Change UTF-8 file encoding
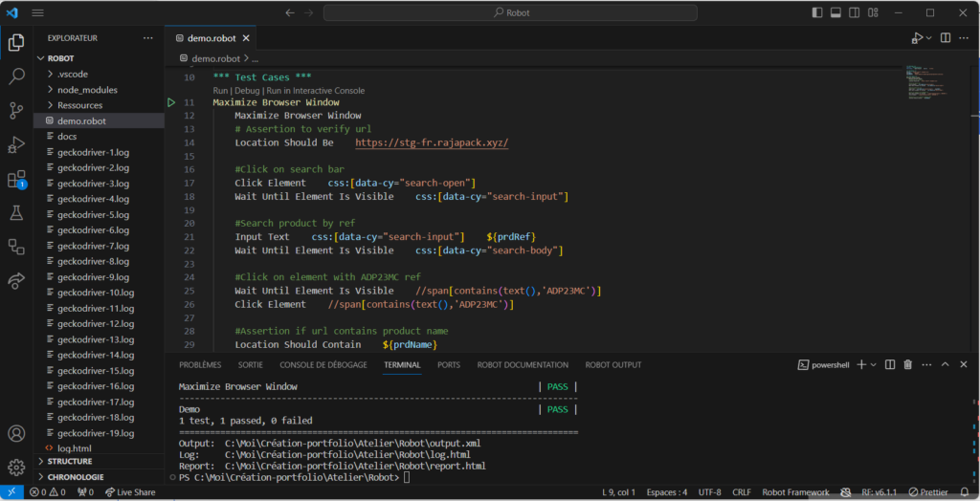Screen dimensions: 980x501 (709, 492)
